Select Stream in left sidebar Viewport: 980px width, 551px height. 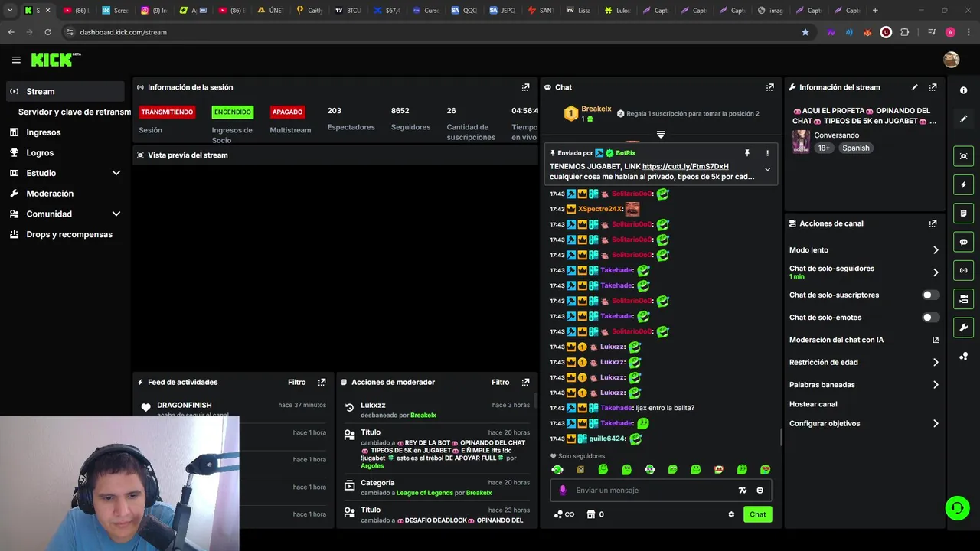(64, 91)
